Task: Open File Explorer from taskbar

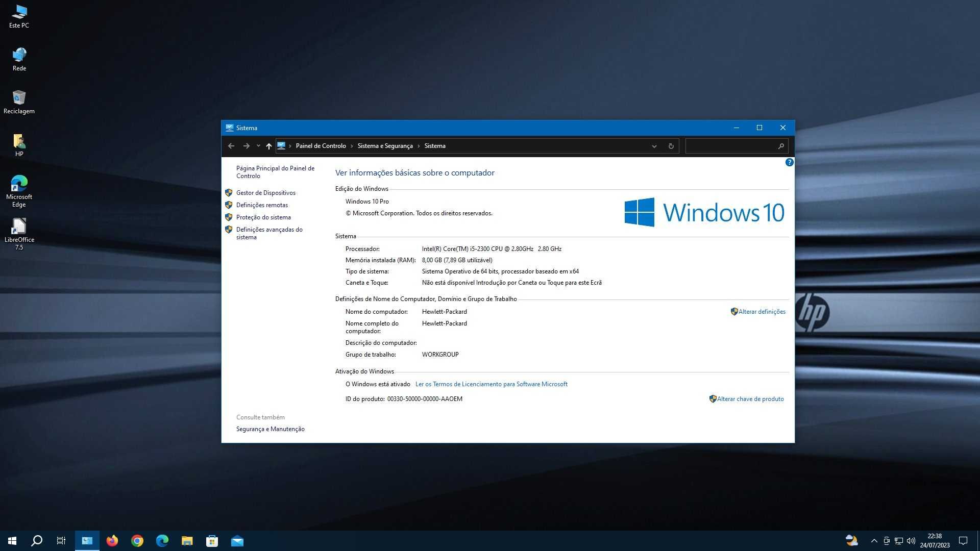Action: coord(187,541)
